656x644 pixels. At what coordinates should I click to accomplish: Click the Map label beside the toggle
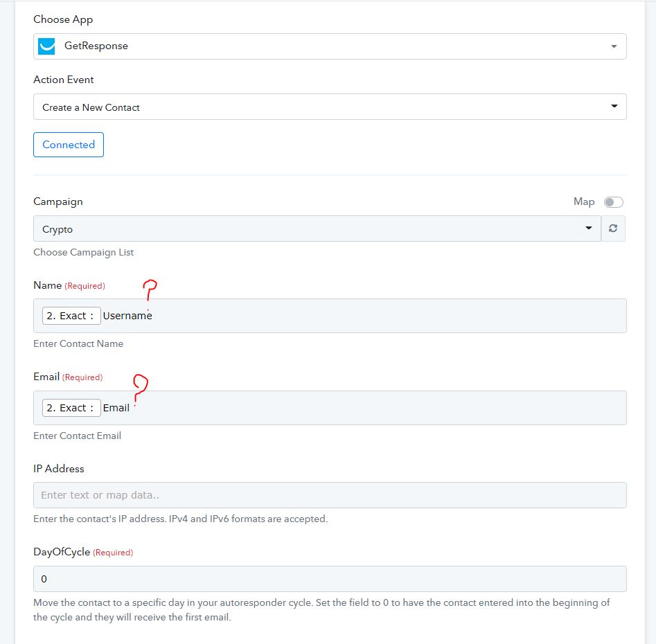tap(584, 202)
